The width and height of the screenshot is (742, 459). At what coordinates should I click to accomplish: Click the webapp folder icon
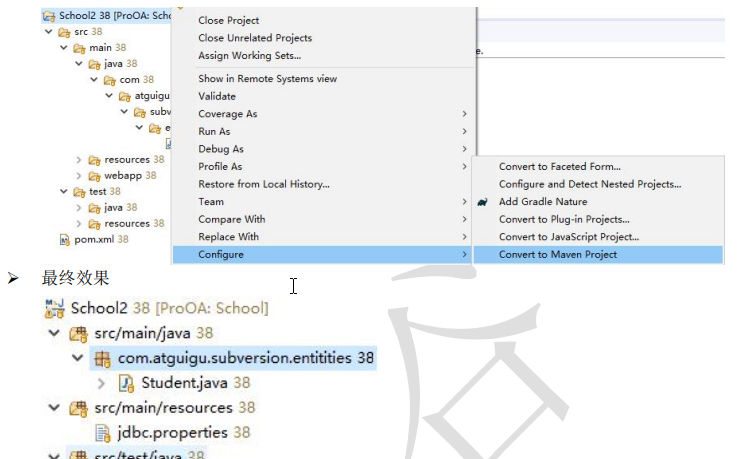pyautogui.click(x=94, y=176)
